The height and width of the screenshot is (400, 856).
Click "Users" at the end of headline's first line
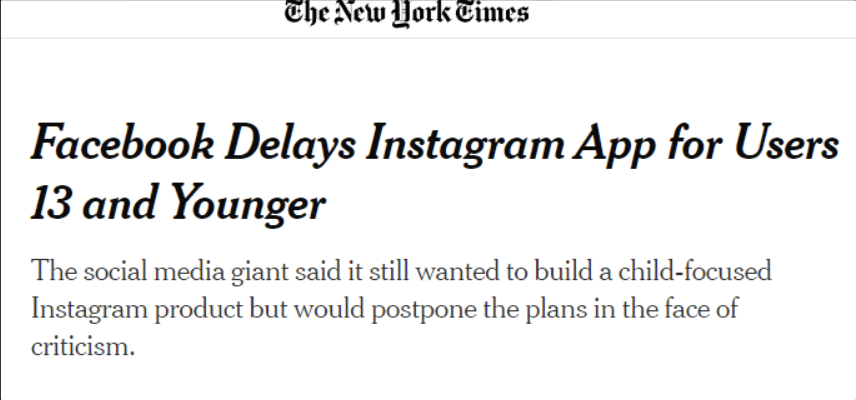coord(786,145)
